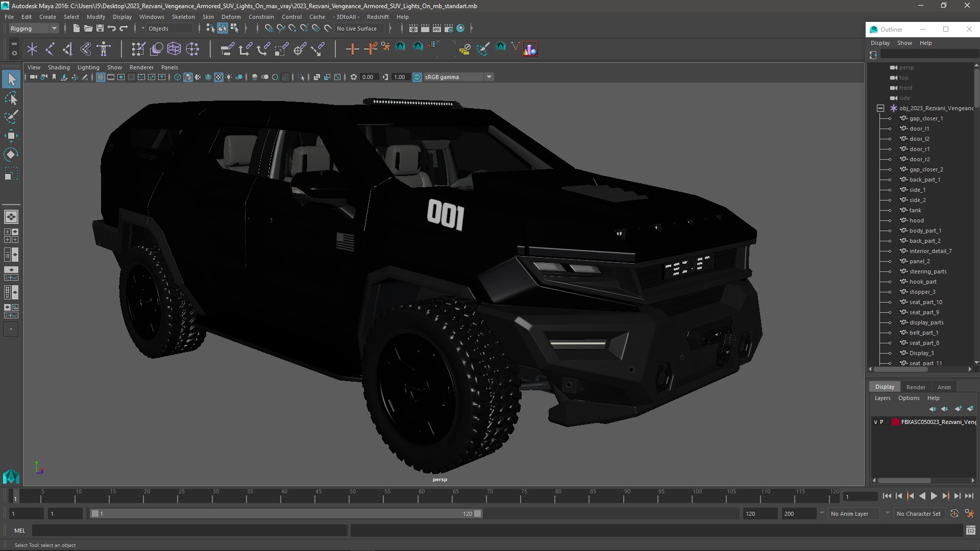Open the Skeleton menu

pos(183,17)
